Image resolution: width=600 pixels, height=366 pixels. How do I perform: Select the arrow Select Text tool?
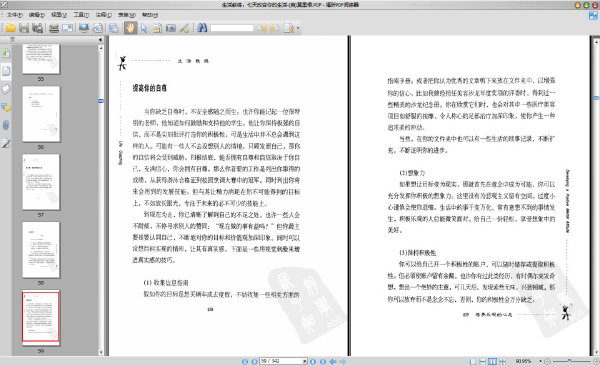pos(144,28)
